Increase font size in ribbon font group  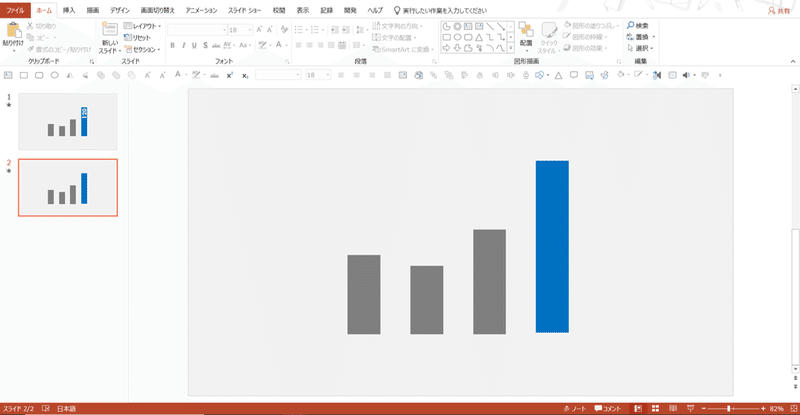coord(259,30)
